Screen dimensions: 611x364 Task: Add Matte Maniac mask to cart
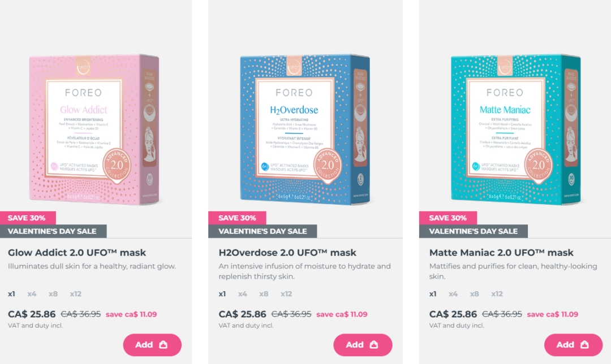point(573,345)
